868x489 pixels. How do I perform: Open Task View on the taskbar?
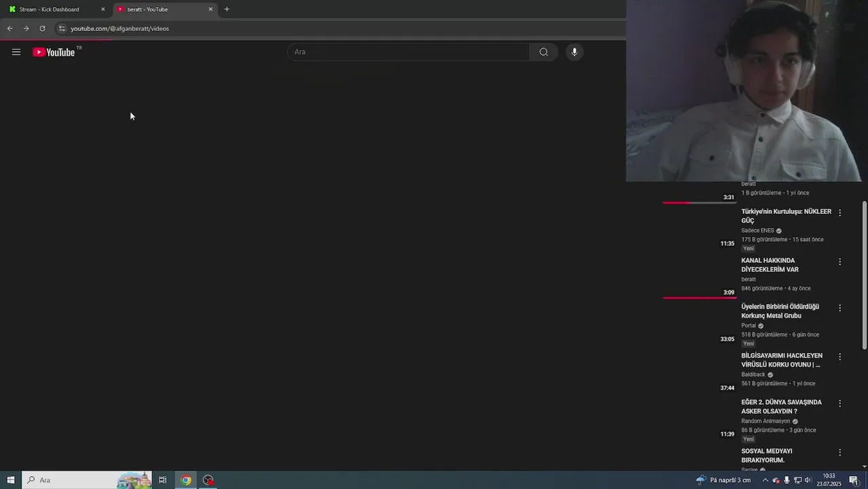click(163, 480)
